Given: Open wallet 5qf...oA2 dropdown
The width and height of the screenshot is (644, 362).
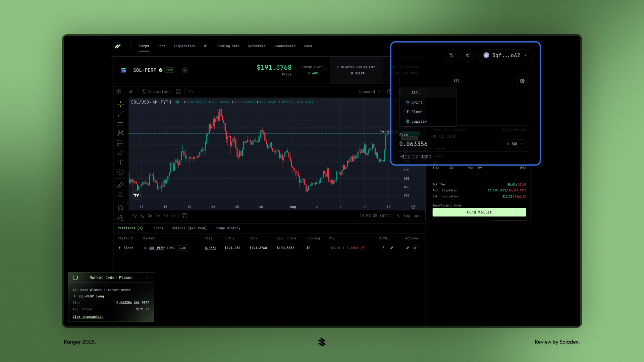Looking at the screenshot, I should pos(505,55).
